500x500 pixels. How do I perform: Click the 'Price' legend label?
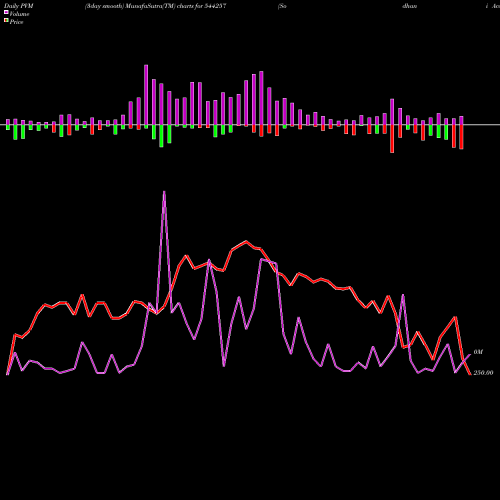pyautogui.click(x=16, y=22)
